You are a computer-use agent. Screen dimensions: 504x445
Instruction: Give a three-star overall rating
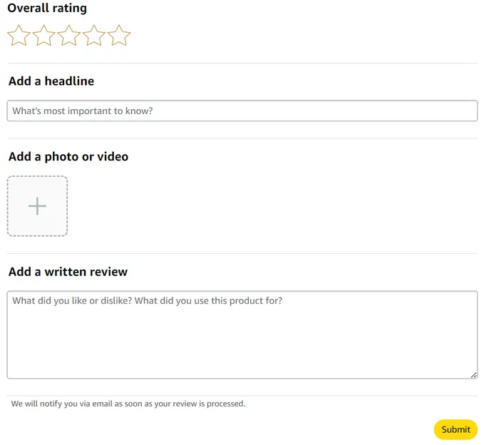point(69,36)
